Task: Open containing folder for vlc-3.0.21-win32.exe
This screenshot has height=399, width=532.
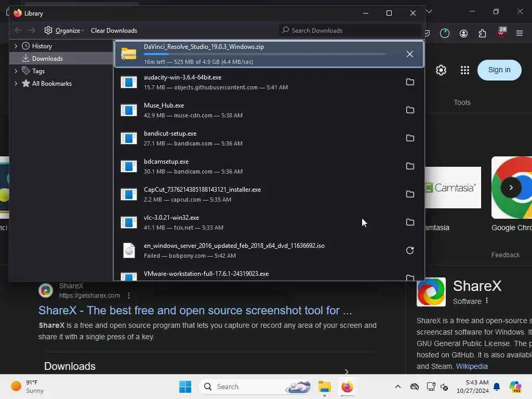Action: (x=410, y=222)
